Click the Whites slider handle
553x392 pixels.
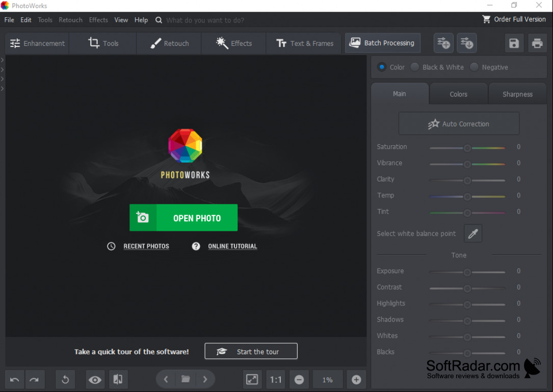(x=467, y=337)
